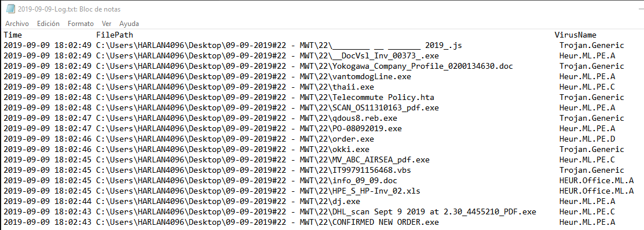This screenshot has height=230, width=644.
Task: Open the Archivo menu
Action: (x=17, y=24)
